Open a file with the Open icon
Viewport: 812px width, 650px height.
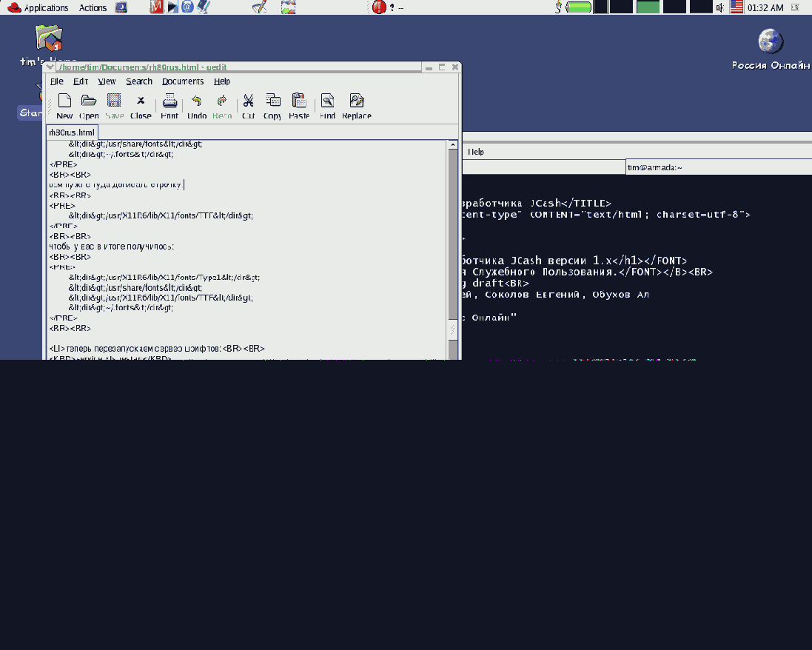pos(89,105)
